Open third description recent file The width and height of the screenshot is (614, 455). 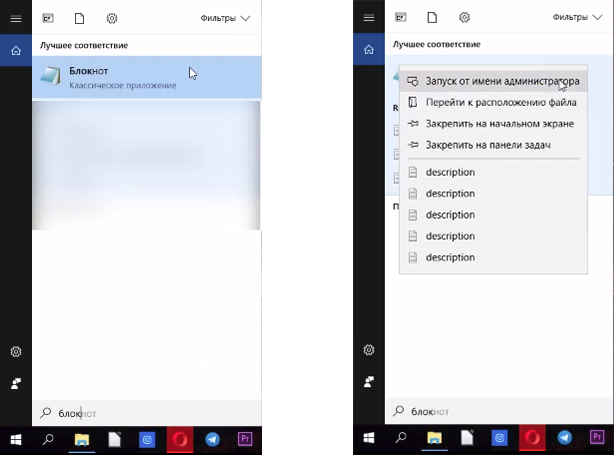493,215
